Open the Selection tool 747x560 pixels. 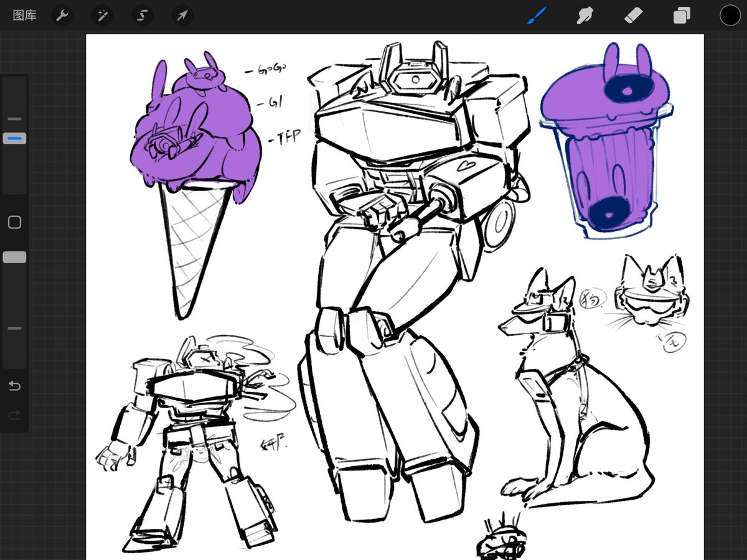[x=143, y=16]
